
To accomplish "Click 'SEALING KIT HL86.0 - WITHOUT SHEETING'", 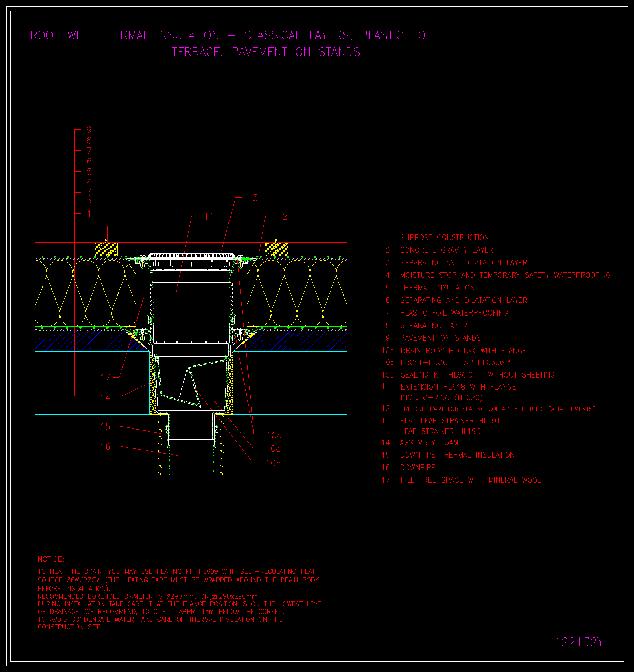I will coord(479,375).
